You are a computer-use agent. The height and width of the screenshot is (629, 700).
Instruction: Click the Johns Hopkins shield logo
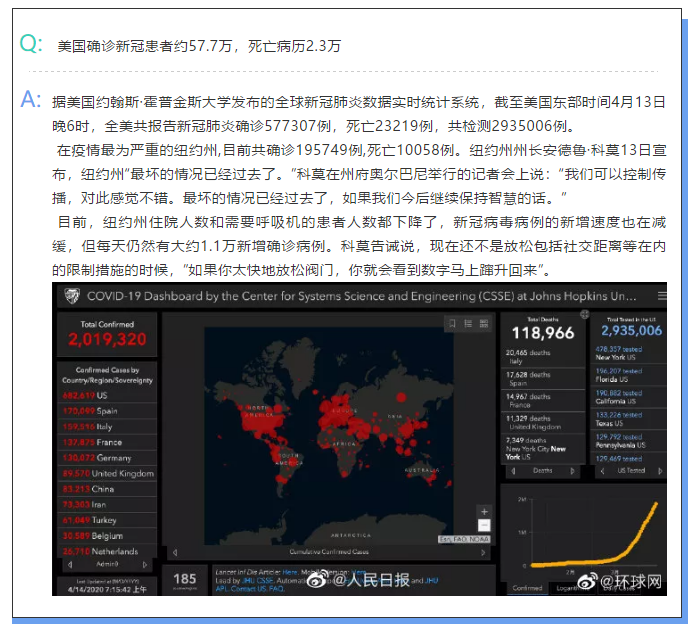pyautogui.click(x=72, y=296)
